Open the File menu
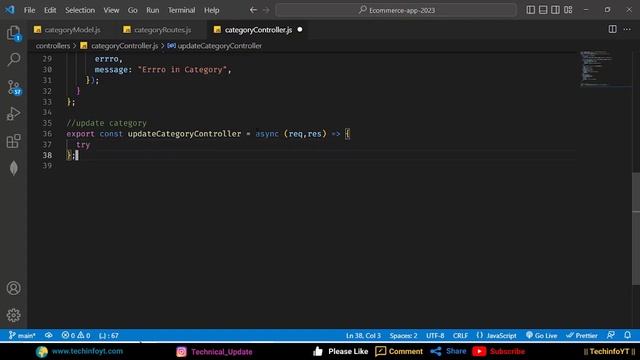 click(x=29, y=10)
